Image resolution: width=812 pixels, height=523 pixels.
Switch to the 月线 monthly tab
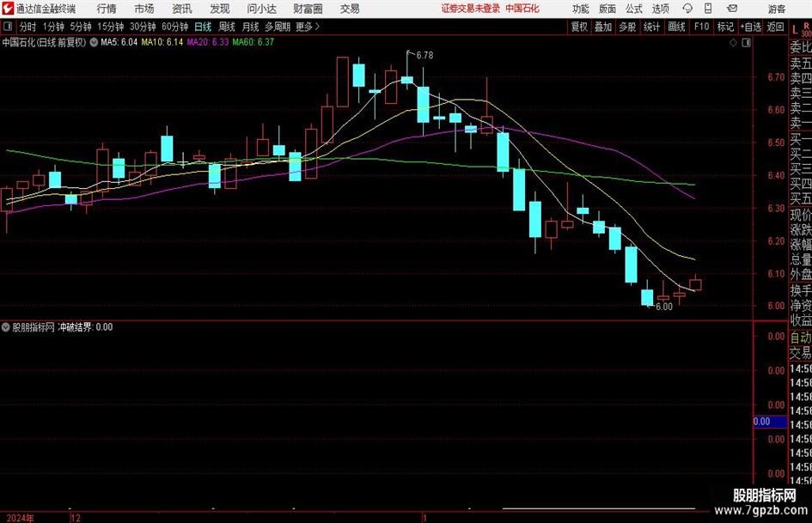(251, 27)
